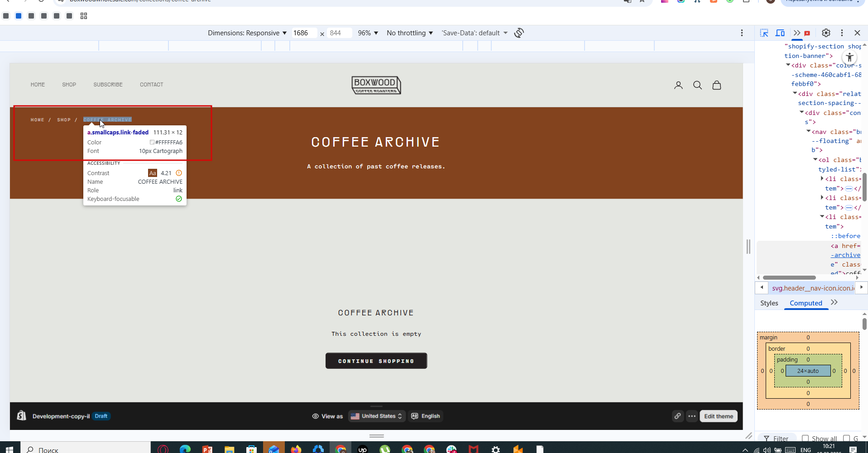Click the rotate device icon
The height and width of the screenshot is (453, 868).
tap(519, 33)
